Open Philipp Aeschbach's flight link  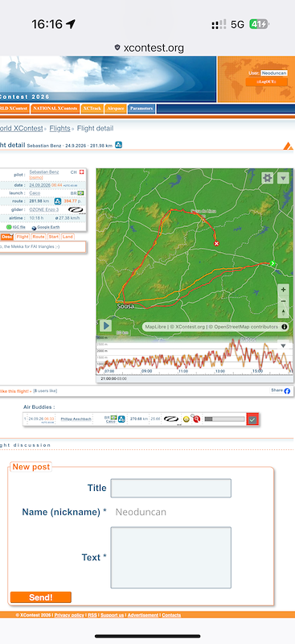[x=76, y=419]
